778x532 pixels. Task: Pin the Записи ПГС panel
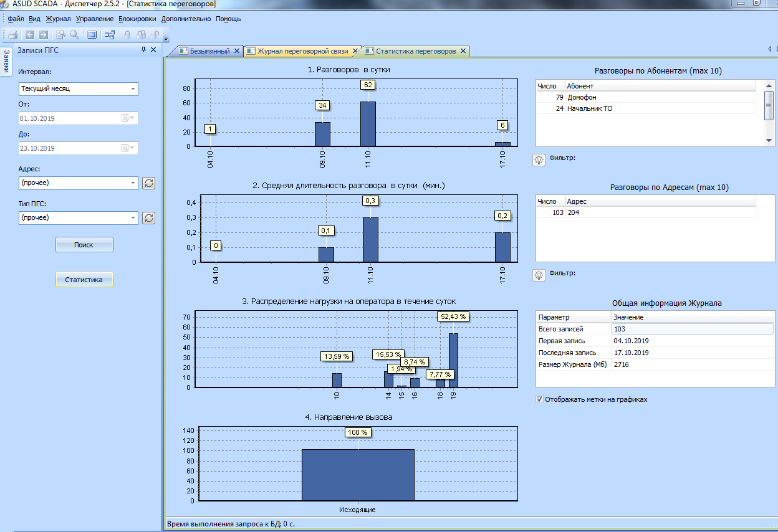pos(144,50)
